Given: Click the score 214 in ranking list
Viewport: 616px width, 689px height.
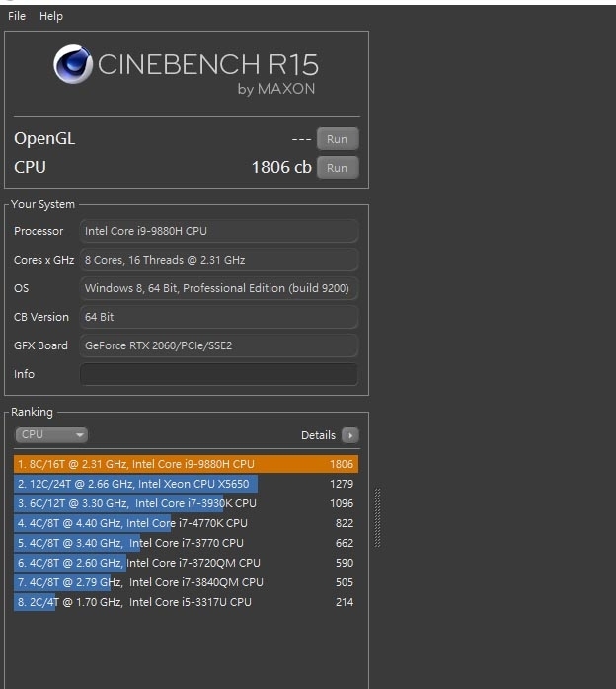Looking at the screenshot, I should click(x=344, y=602).
